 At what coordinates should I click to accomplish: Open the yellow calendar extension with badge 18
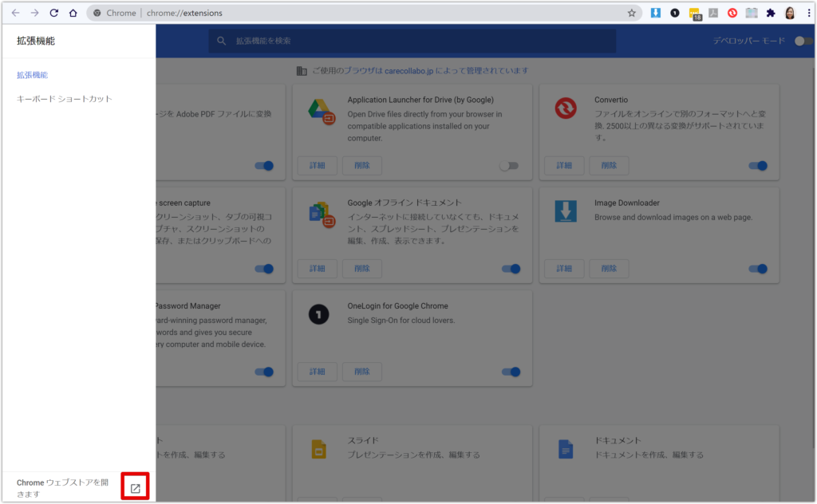tap(695, 14)
